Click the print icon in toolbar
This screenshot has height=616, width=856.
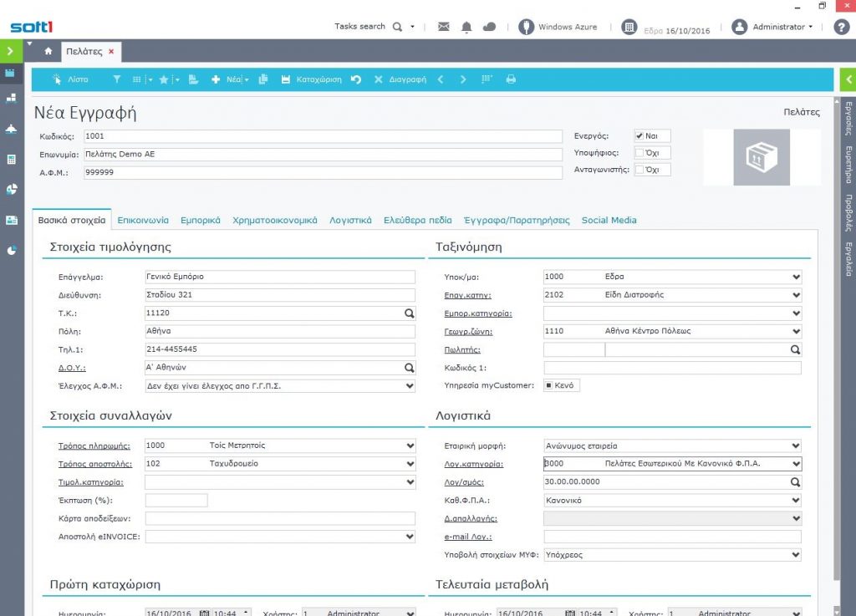pos(511,79)
